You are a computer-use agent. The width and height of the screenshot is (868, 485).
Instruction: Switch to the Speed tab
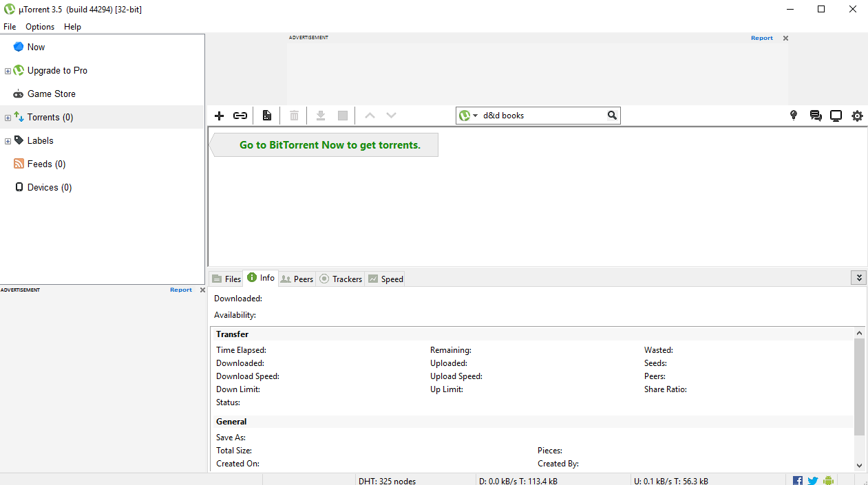385,279
